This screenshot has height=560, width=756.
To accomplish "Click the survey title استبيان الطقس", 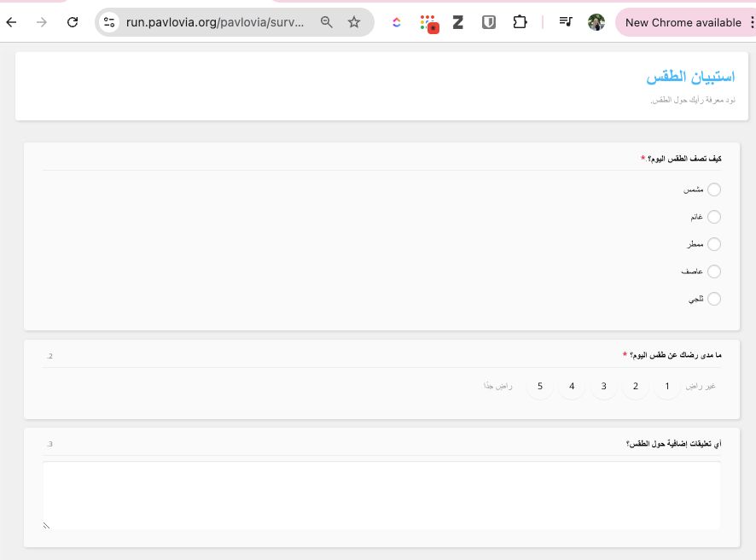I will coord(690,77).
